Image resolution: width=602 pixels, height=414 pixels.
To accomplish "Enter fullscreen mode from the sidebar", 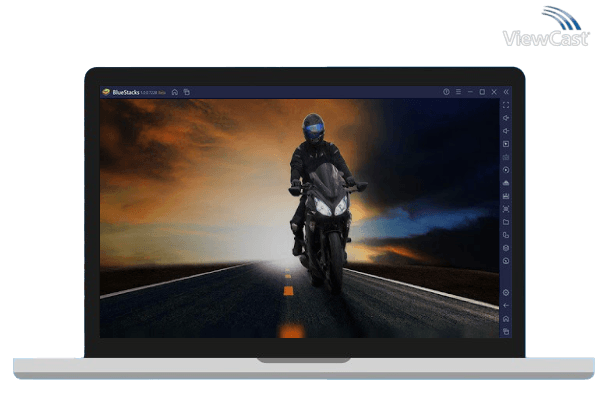I will click(506, 105).
